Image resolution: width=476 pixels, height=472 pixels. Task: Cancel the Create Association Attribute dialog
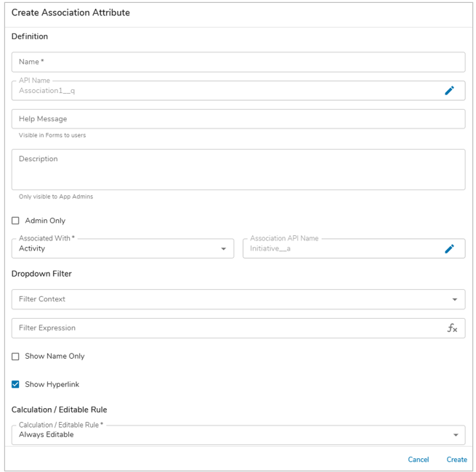[x=418, y=460]
